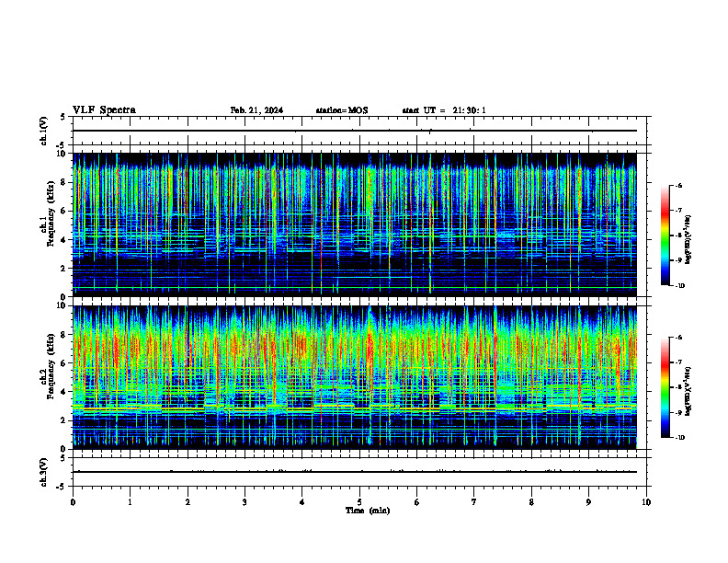This screenshot has width=728, height=563.
Task: Click tick label "9" on the Time axis
Action: 588,502
